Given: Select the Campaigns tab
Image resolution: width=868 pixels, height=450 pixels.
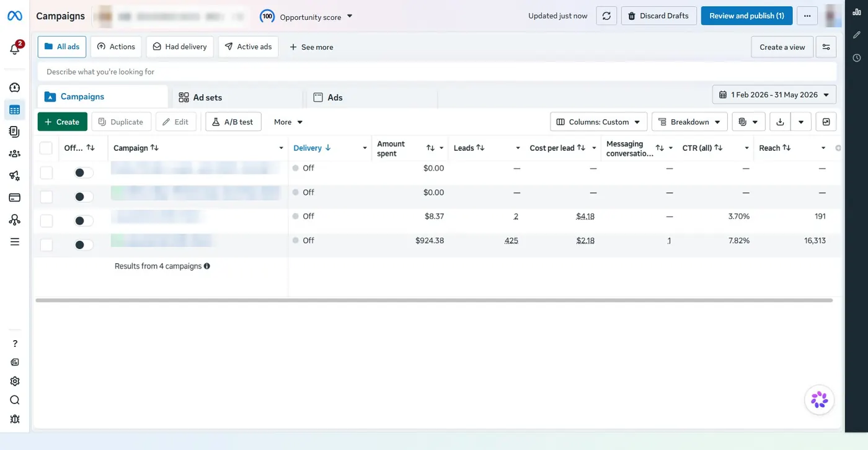Looking at the screenshot, I should click(103, 97).
